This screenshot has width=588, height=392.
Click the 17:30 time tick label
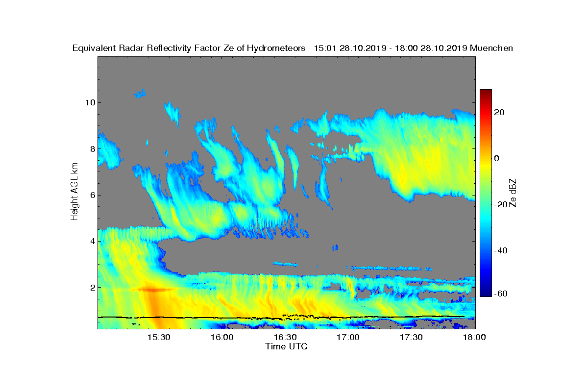(411, 337)
